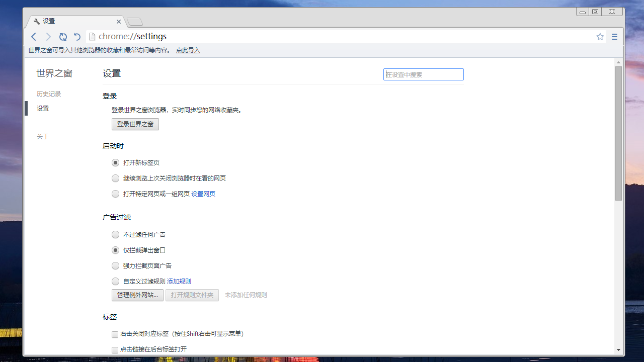Bookmark this page with the star icon
The height and width of the screenshot is (362, 644).
(600, 37)
